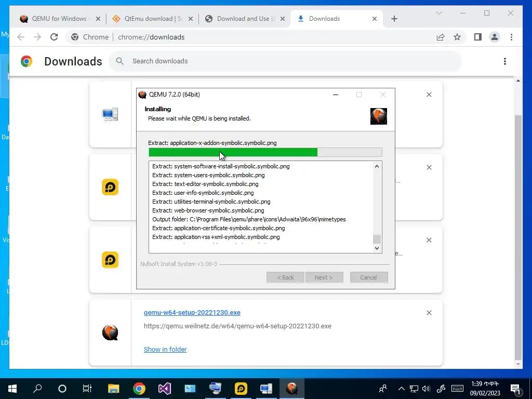This screenshot has width=532, height=399.
Task: Click the Back button in installer
Action: tap(285, 277)
